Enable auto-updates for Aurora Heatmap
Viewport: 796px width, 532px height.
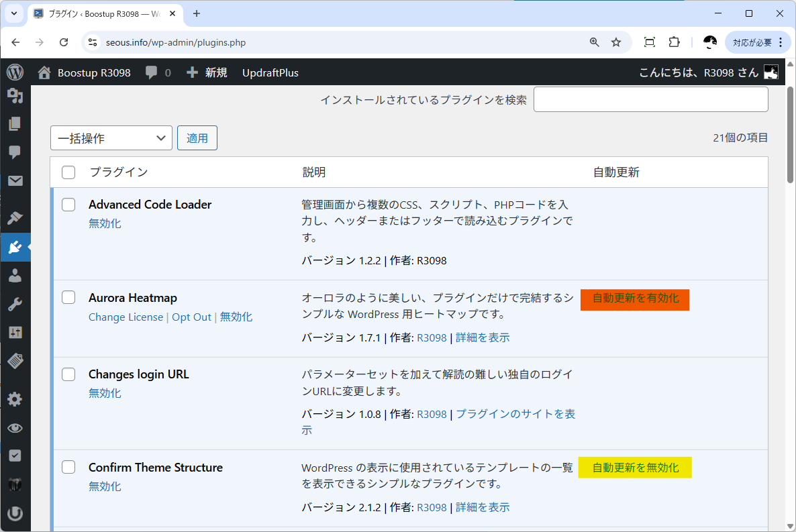click(x=634, y=300)
